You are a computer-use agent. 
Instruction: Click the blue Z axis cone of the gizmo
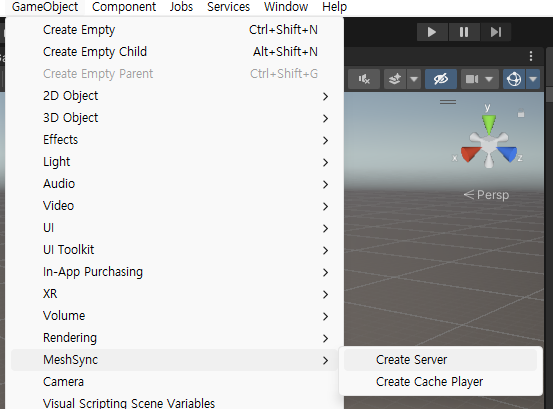tap(508, 154)
